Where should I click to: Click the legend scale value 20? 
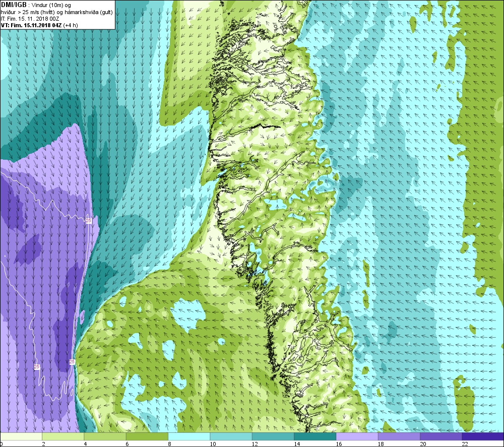tap(423, 444)
